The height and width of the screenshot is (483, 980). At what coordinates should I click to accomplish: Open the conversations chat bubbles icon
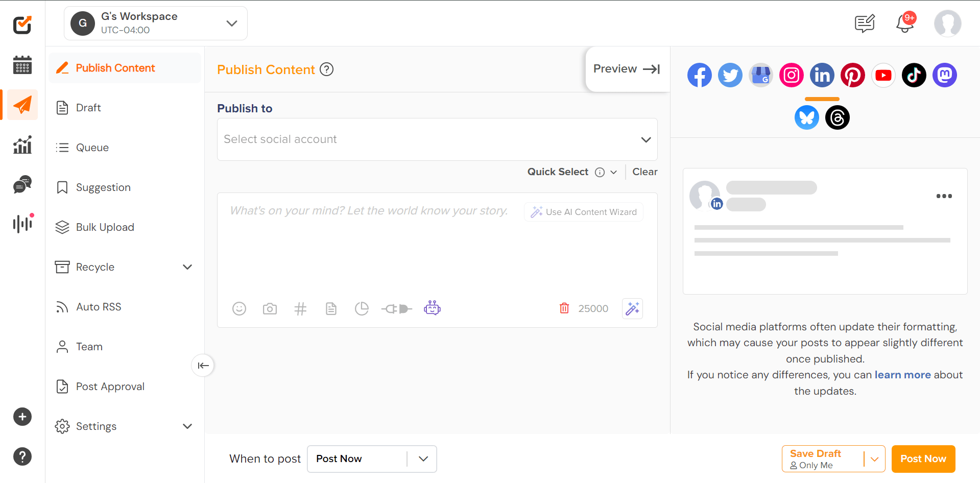(22, 184)
